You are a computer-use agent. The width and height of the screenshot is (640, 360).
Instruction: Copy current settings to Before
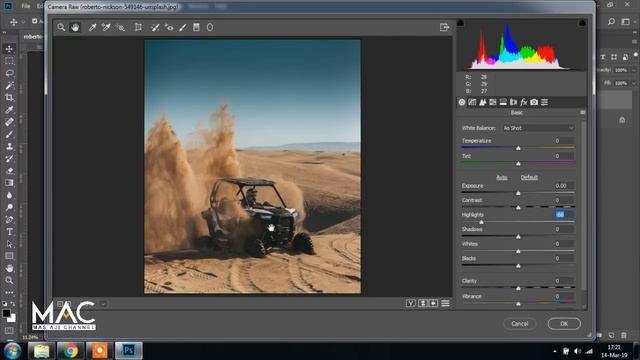click(x=433, y=303)
